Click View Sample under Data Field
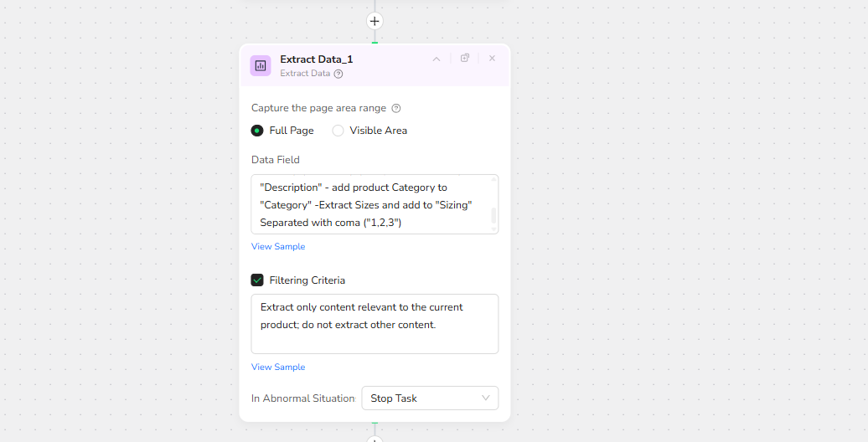The width and height of the screenshot is (868, 442). point(278,247)
